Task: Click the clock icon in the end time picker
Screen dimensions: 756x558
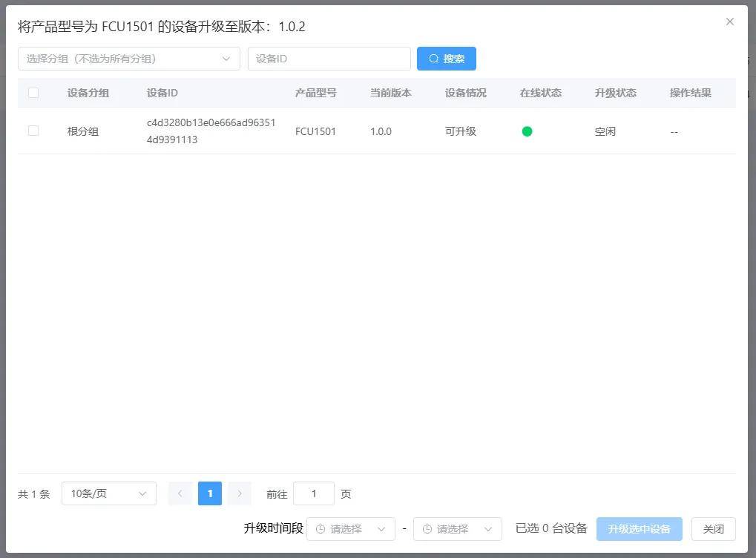Action: 427,529
